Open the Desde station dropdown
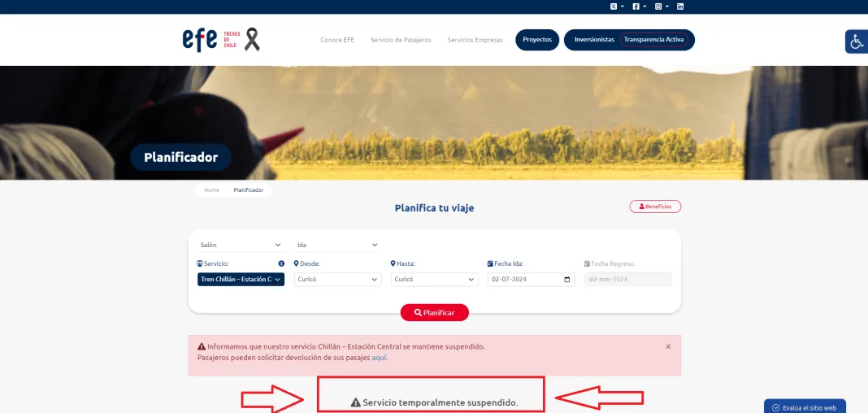The image size is (868, 413). [337, 280]
